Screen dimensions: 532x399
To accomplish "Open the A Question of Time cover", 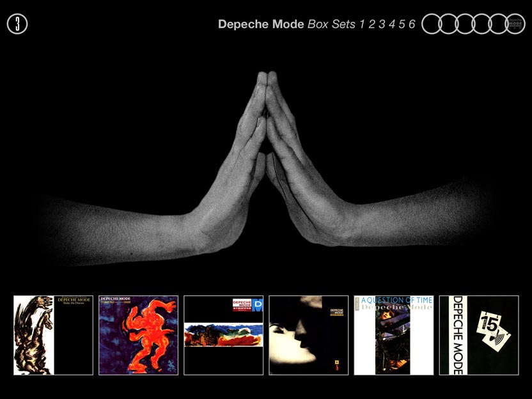I will [x=393, y=335].
